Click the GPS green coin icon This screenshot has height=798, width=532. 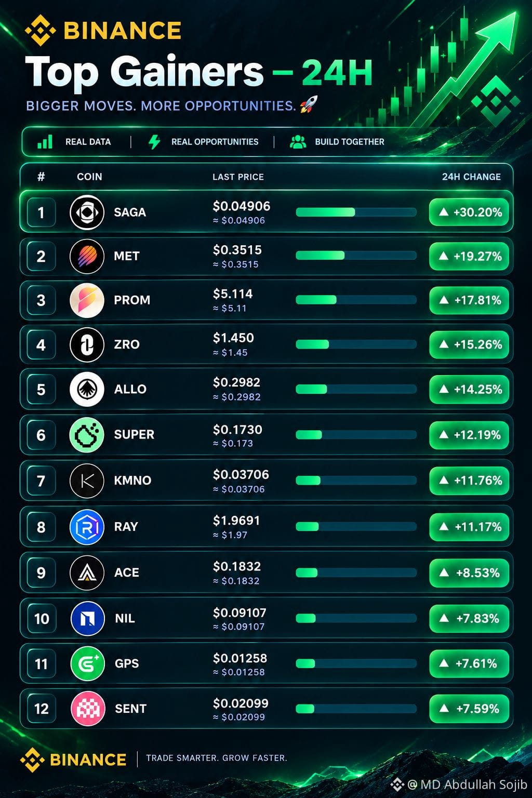[x=87, y=663]
